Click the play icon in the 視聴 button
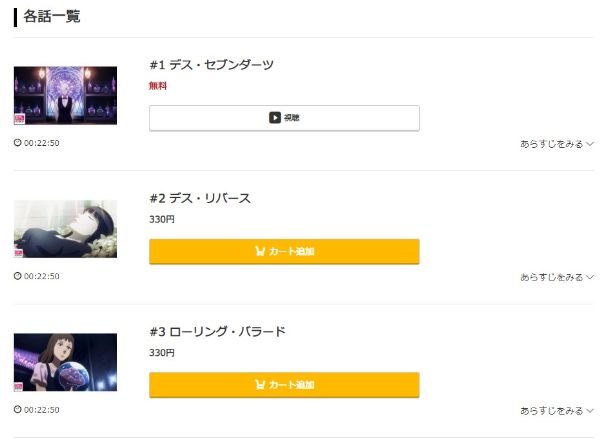The height and width of the screenshot is (446, 600). [x=275, y=118]
